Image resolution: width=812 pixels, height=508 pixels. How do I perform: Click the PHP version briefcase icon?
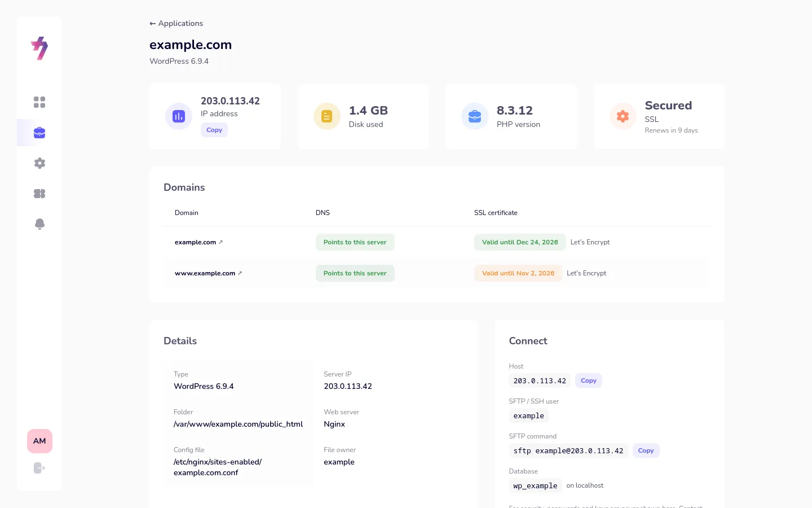click(x=475, y=116)
